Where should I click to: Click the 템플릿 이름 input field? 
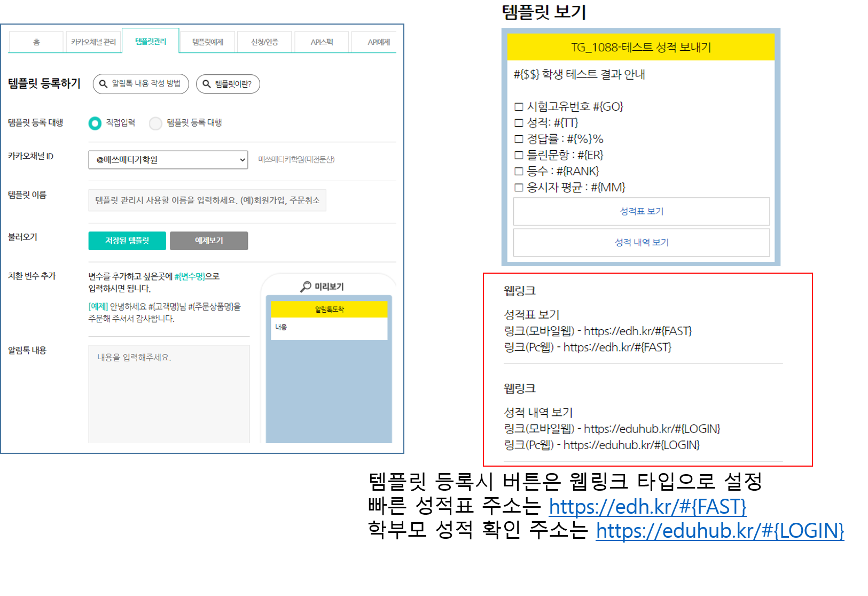(207, 200)
